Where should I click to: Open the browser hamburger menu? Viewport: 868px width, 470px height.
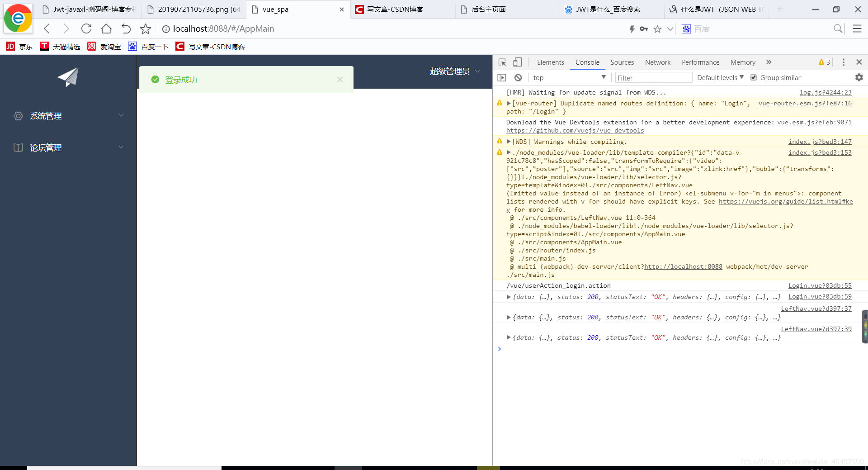(857, 29)
